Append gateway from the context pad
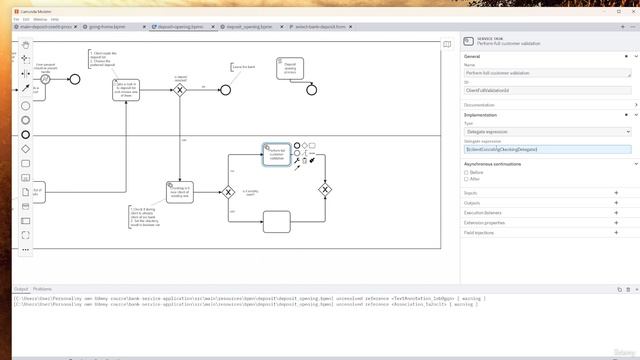This screenshot has height=360, width=640. 304,145
